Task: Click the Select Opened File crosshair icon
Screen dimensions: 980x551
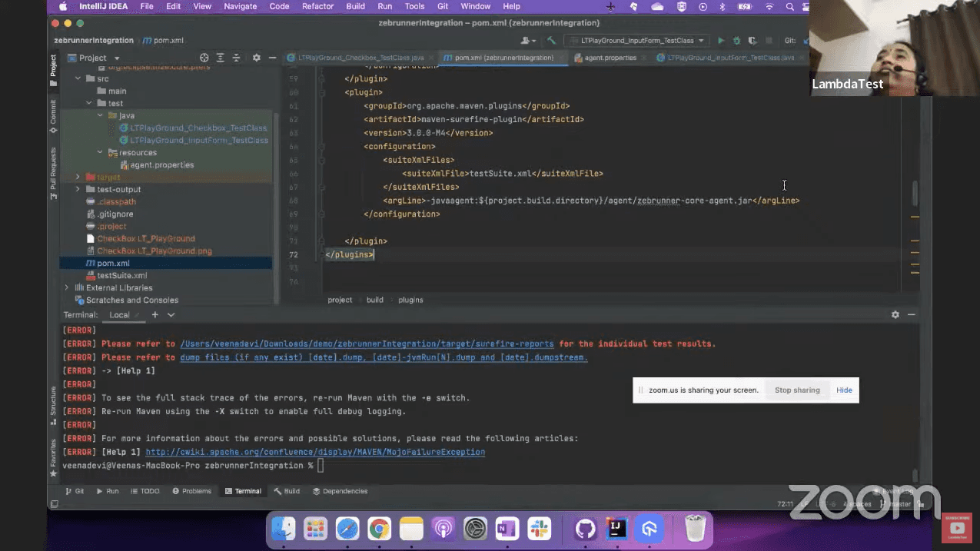Action: [205, 58]
